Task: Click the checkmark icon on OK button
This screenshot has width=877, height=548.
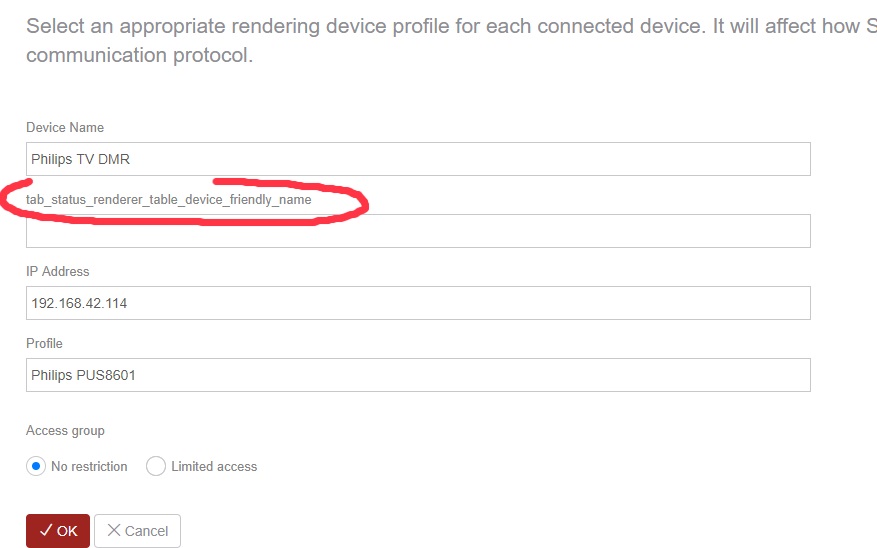Action: pyautogui.click(x=46, y=531)
